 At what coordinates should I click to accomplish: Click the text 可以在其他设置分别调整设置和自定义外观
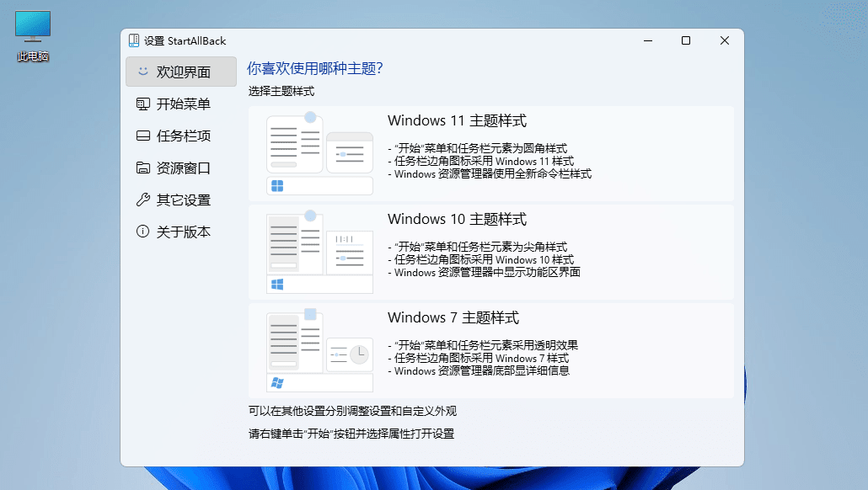coord(352,411)
